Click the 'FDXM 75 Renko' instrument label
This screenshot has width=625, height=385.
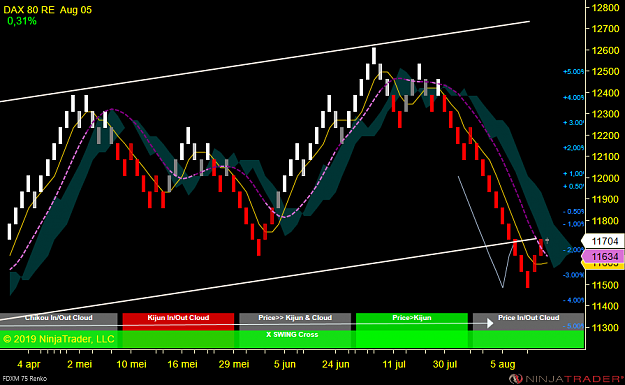(x=24, y=378)
